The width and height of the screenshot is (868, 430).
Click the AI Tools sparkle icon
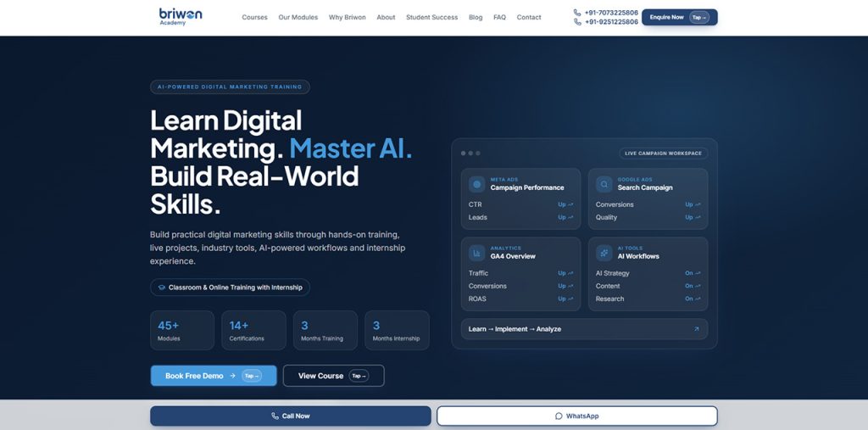click(604, 253)
